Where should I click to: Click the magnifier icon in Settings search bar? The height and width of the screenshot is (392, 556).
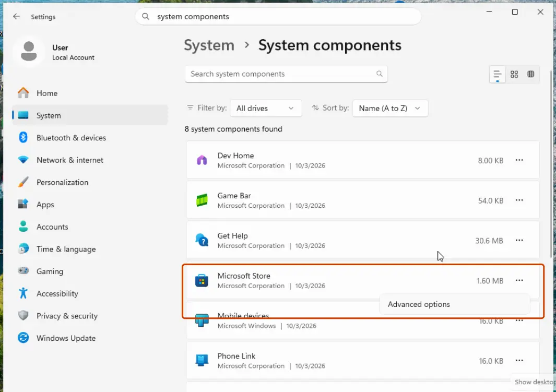(x=146, y=16)
